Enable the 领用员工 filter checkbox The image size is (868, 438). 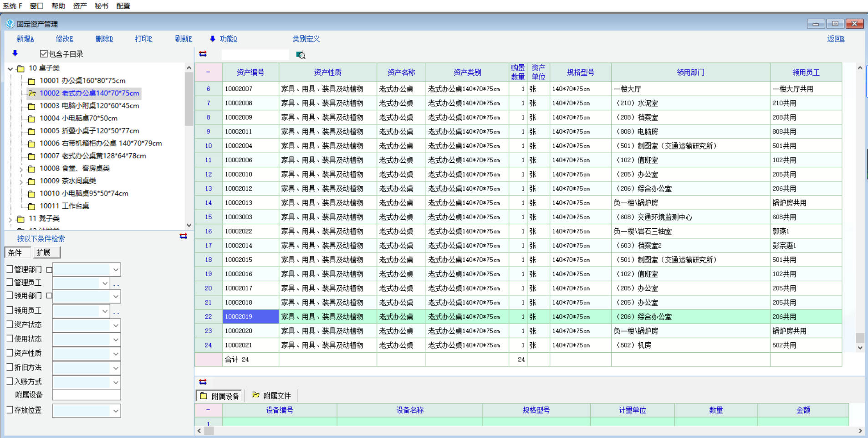[x=10, y=310]
